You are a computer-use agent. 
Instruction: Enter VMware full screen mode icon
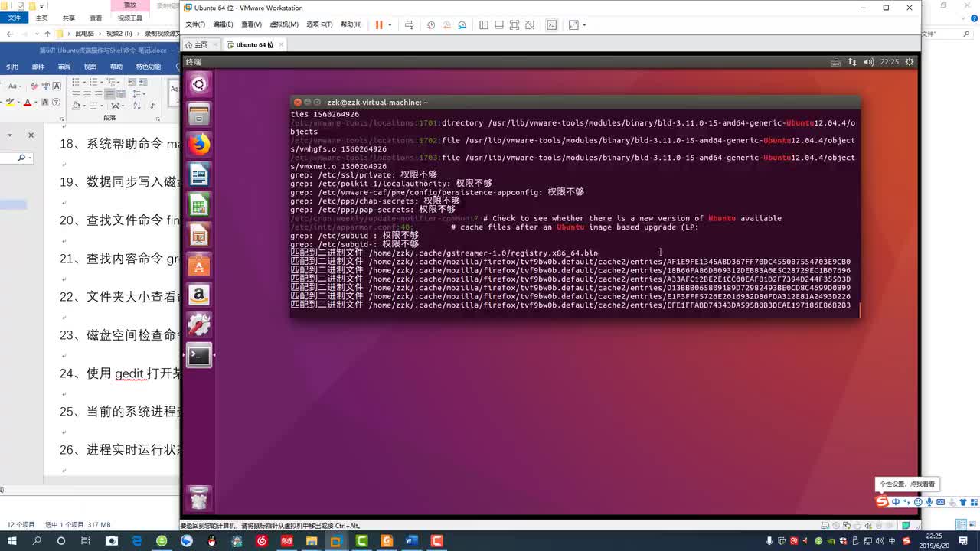[x=514, y=24]
